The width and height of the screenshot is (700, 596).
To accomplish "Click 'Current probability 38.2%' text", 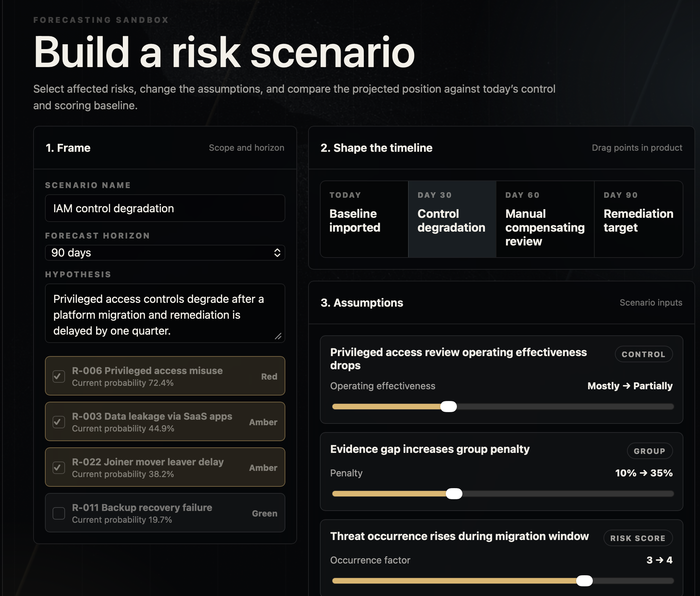I will 123,474.
